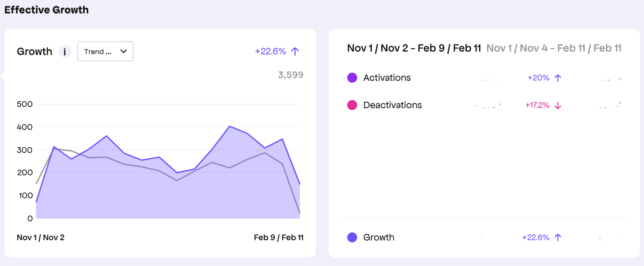Toggle the Activations series visibility

click(387, 77)
